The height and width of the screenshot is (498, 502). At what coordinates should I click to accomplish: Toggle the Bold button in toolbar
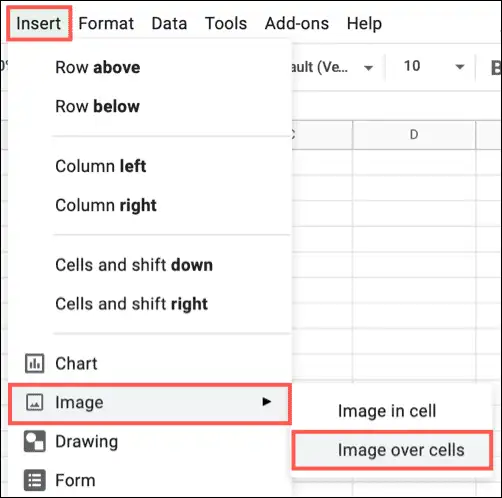click(x=496, y=68)
